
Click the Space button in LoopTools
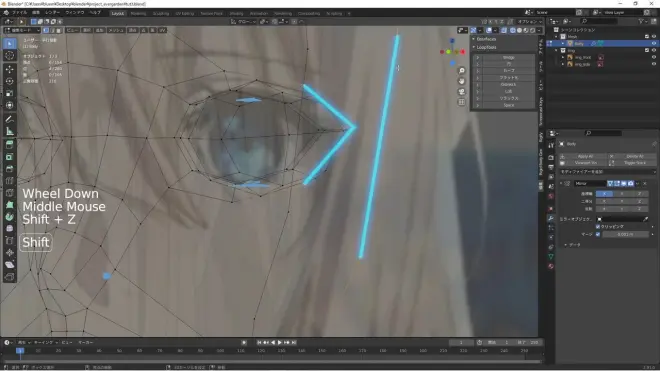[x=508, y=105]
